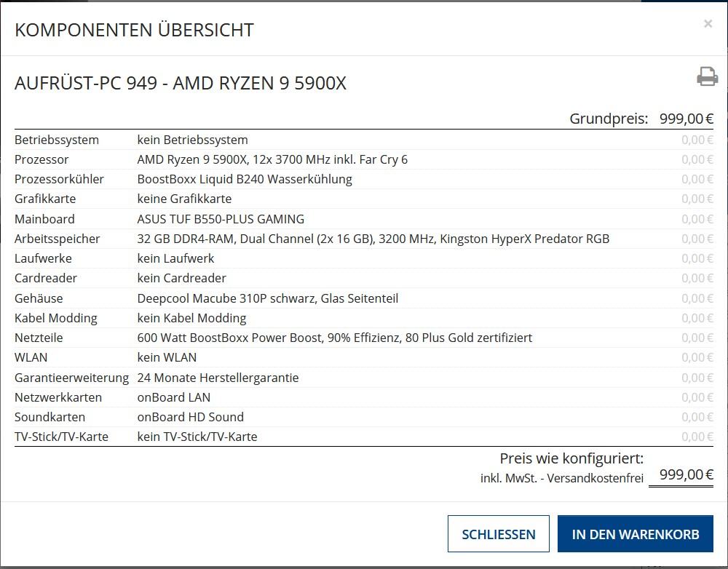Click the Grundpreis 999,00 € amount
Viewport: 728px width, 569px height.
click(x=686, y=119)
